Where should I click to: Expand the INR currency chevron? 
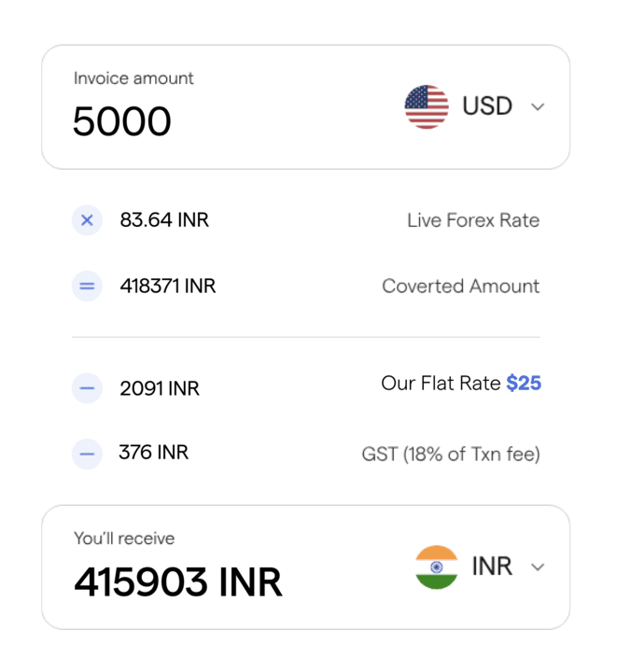(538, 567)
